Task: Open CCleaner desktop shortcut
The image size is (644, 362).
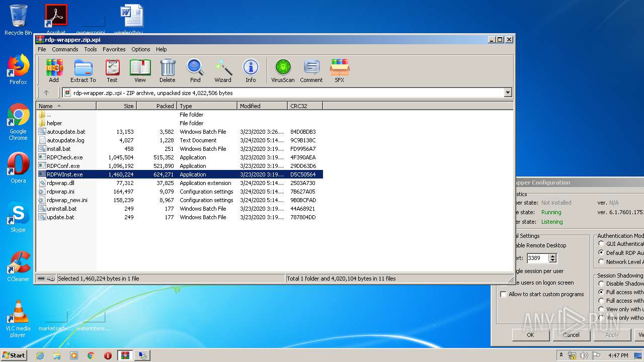Action: click(x=18, y=266)
